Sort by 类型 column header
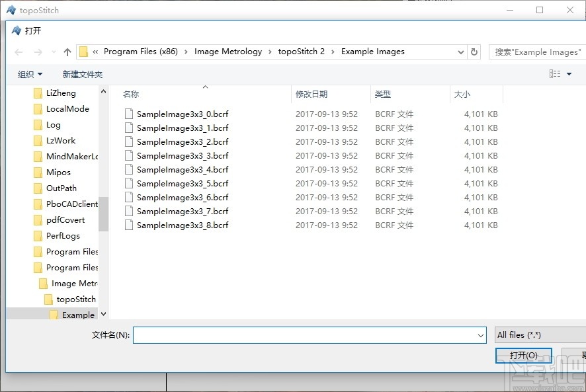 pos(383,94)
